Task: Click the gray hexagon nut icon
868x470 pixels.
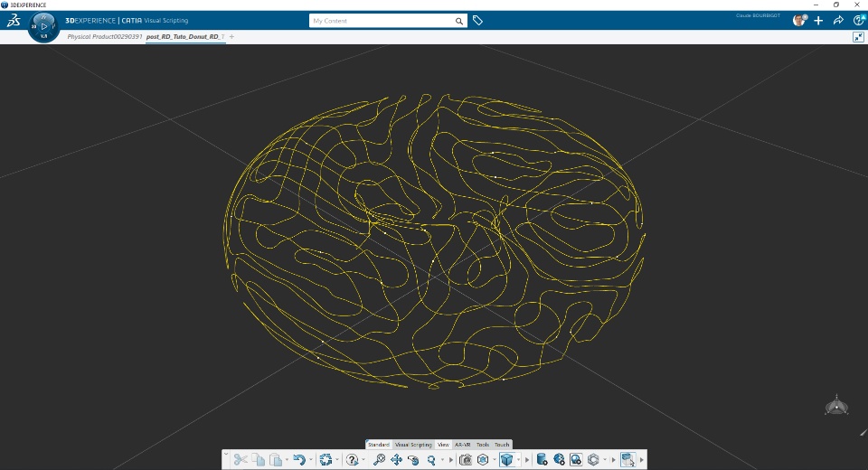Action: click(593, 459)
